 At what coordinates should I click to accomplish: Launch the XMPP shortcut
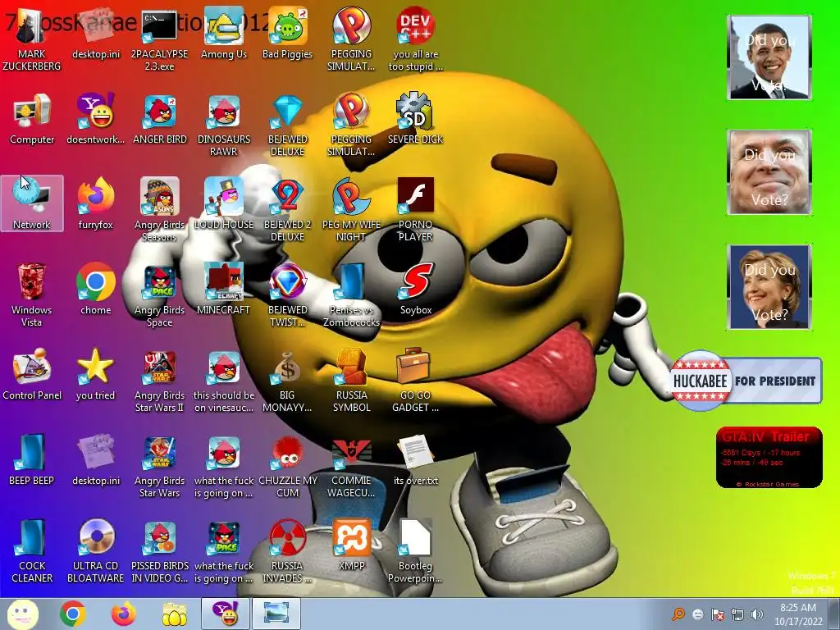[x=351, y=545]
